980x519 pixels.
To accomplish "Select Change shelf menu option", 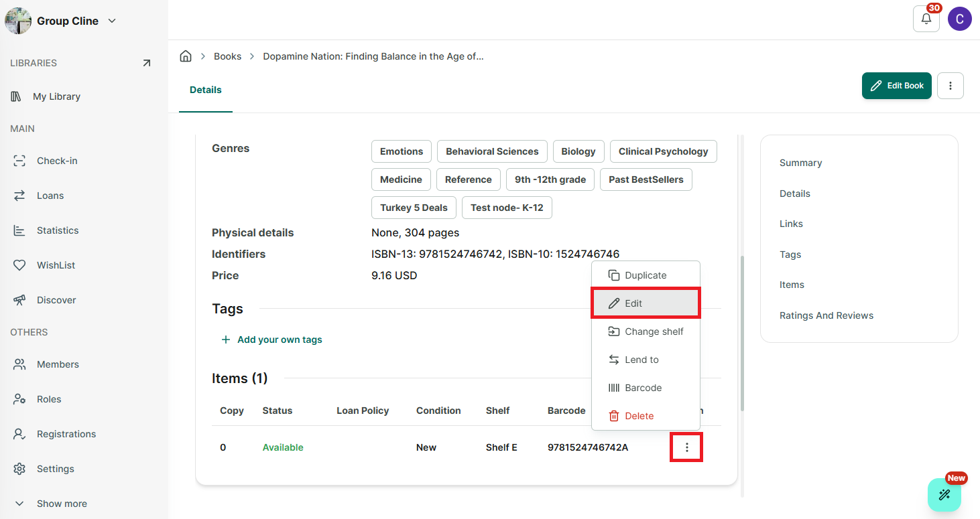I will [646, 331].
